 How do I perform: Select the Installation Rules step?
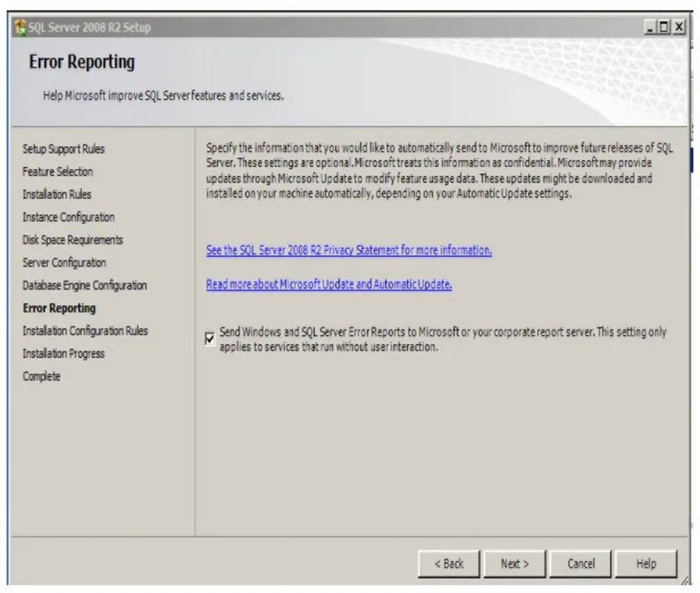56,194
